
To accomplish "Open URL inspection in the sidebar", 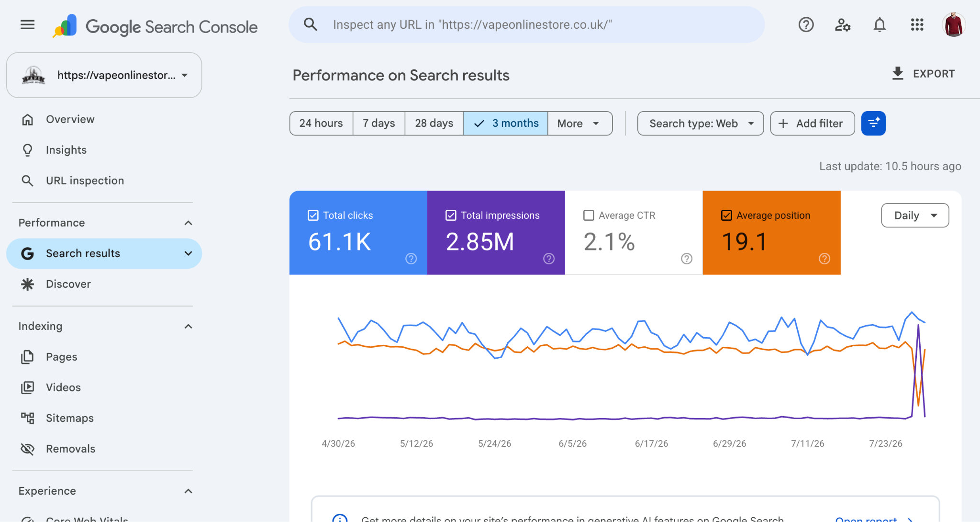I will (104, 181).
